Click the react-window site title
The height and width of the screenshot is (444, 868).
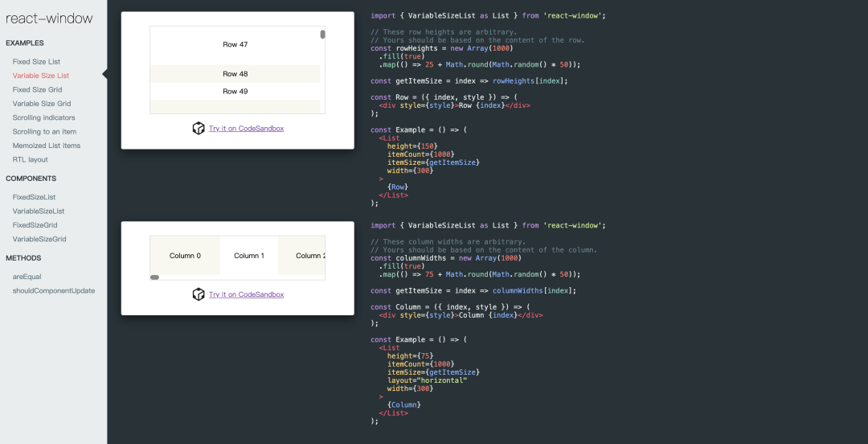coord(49,18)
